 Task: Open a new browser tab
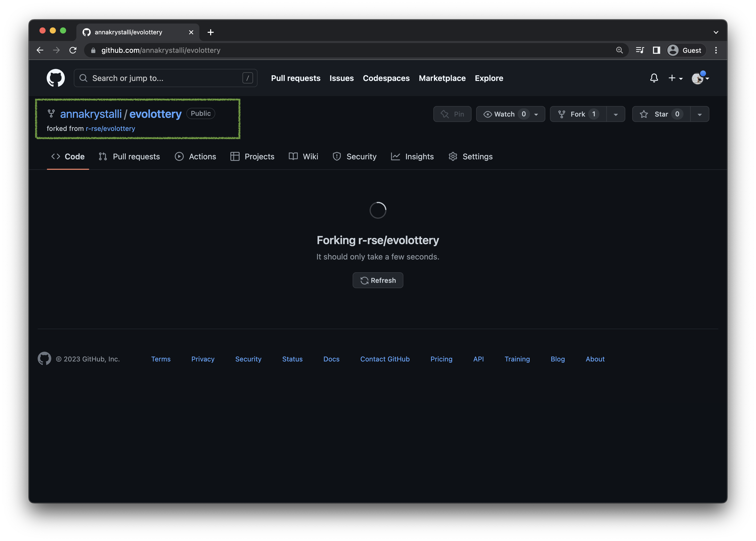tap(211, 32)
